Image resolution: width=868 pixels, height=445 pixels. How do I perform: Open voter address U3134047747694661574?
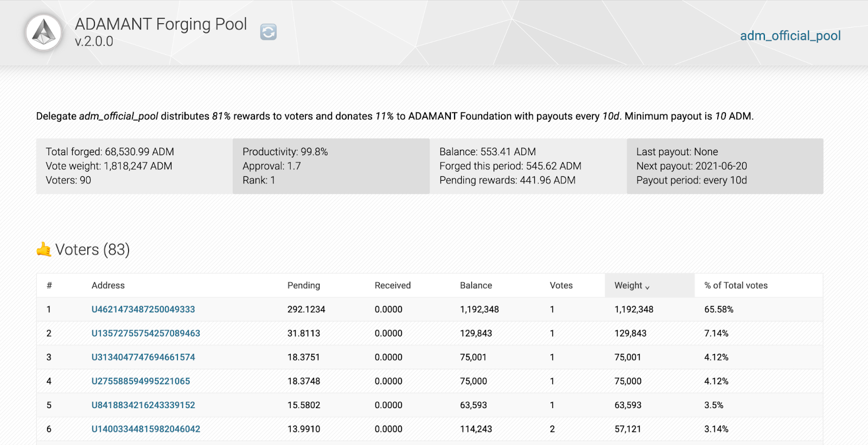[x=143, y=357]
